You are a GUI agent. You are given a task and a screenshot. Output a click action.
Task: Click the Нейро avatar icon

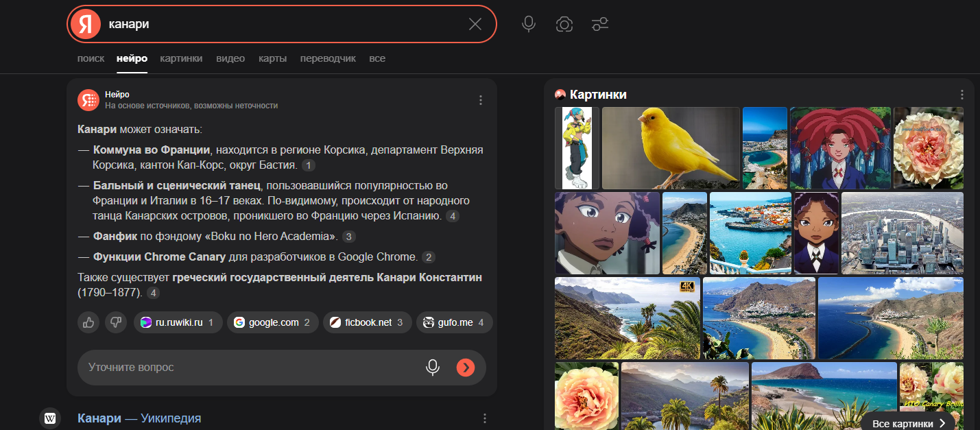(x=88, y=100)
